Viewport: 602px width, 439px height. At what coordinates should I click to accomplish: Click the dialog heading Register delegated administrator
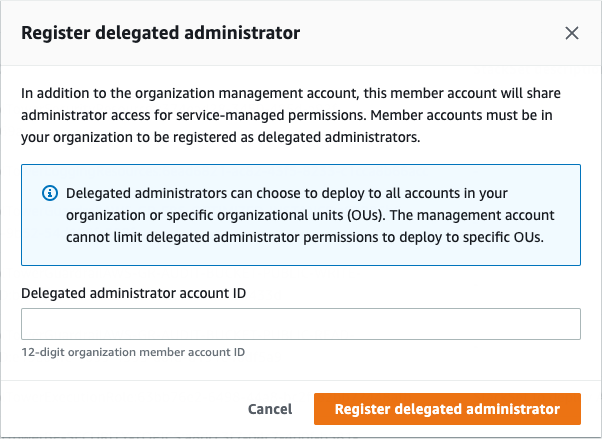[161, 33]
